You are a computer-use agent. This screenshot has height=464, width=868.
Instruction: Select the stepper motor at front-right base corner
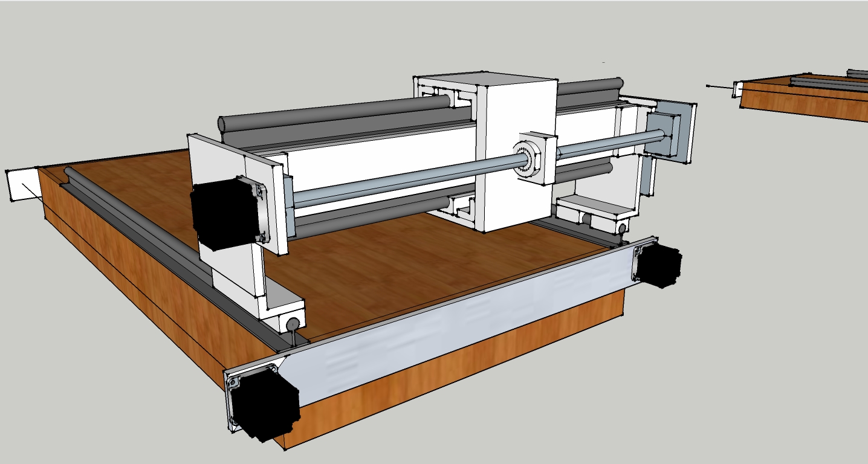pyautogui.click(x=659, y=266)
